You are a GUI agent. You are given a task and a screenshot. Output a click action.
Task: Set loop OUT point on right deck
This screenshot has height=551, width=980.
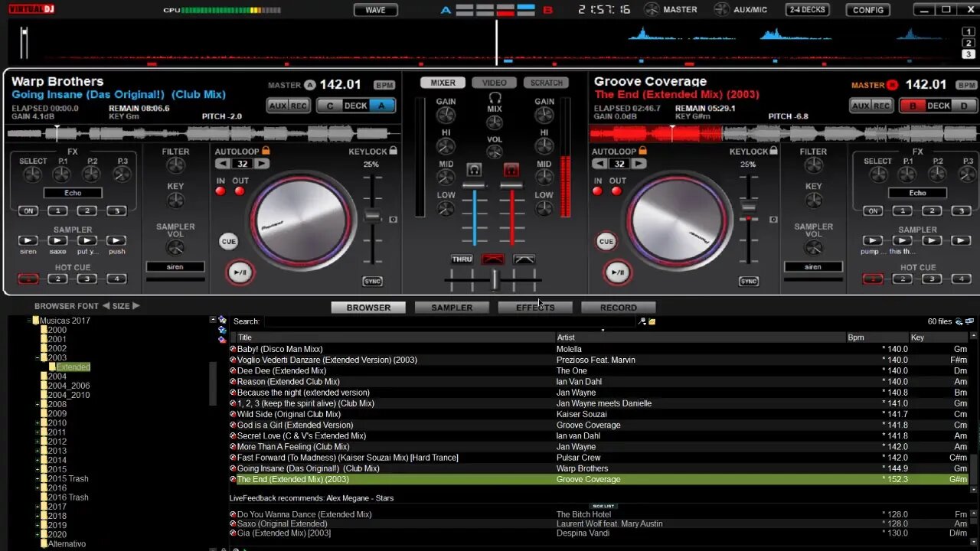pos(616,191)
